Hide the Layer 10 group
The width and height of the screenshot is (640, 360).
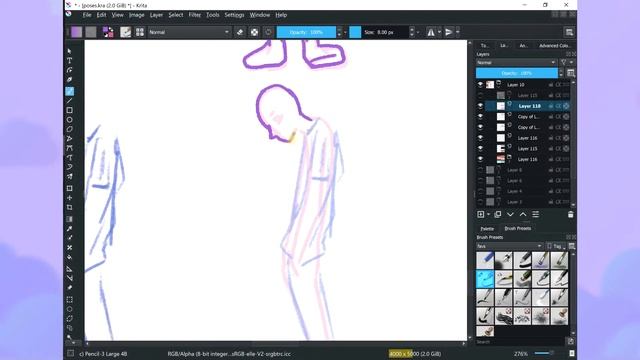tap(480, 84)
